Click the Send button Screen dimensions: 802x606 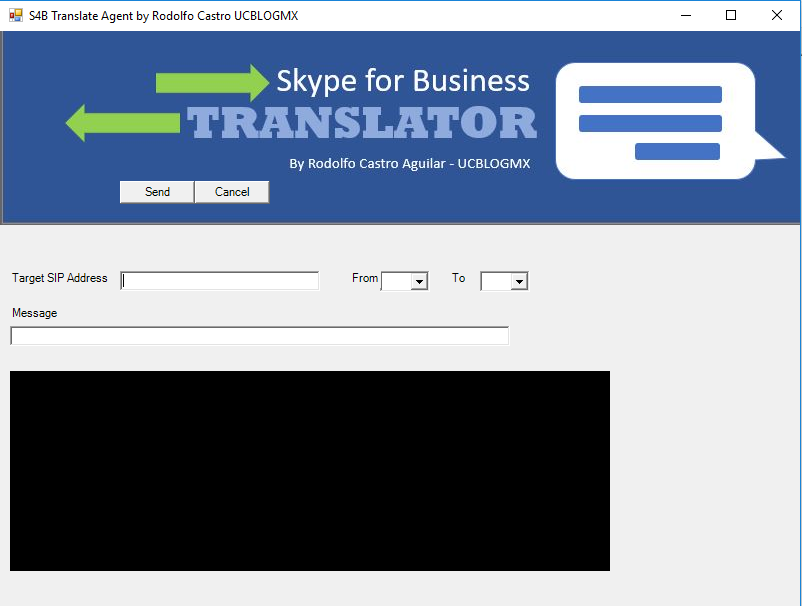pos(157,192)
